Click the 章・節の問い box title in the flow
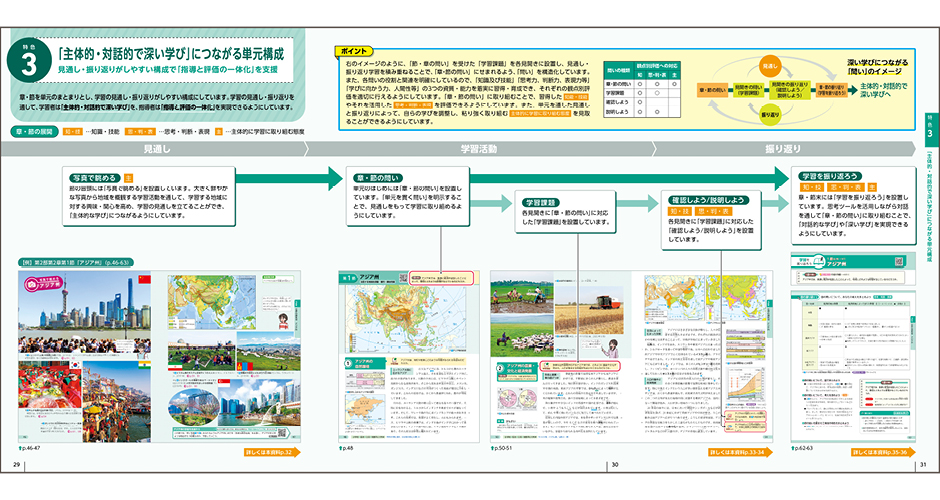Viewport: 940px width, 500px height. [x=379, y=178]
